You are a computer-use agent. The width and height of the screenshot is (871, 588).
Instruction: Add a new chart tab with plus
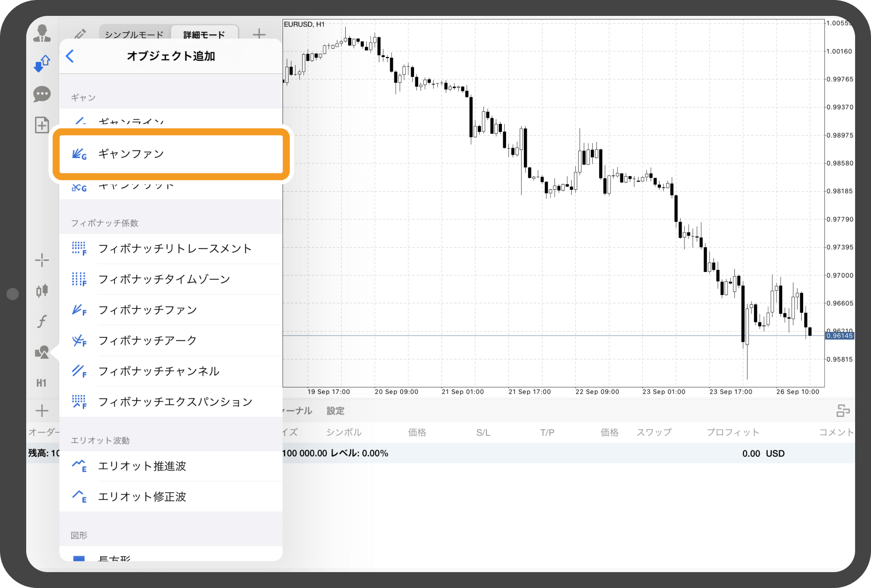[x=259, y=34]
